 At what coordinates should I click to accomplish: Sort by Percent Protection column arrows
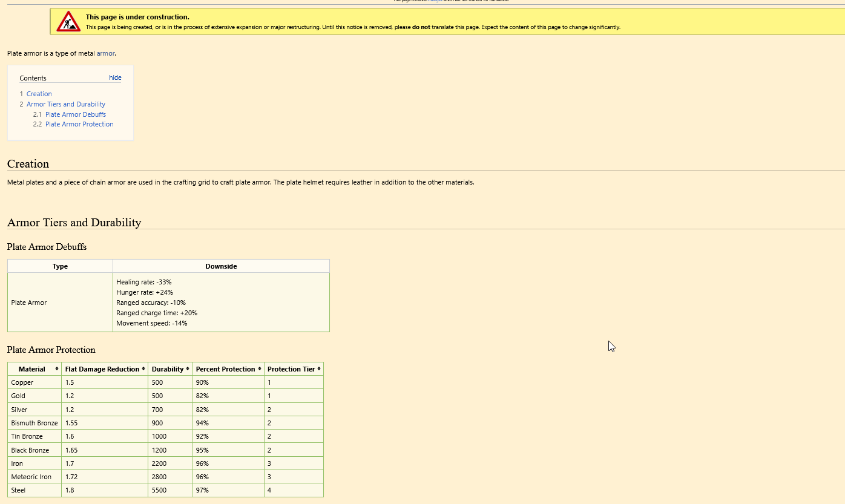click(x=260, y=368)
